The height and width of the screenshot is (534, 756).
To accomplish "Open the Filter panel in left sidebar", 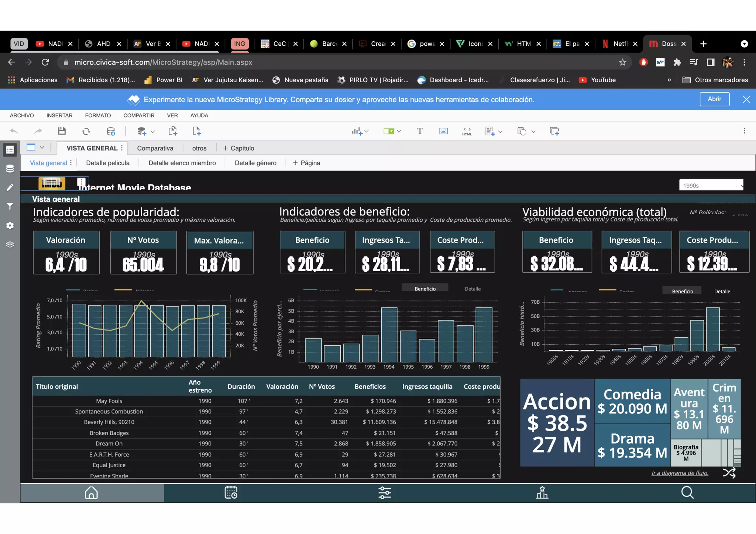I will click(10, 206).
